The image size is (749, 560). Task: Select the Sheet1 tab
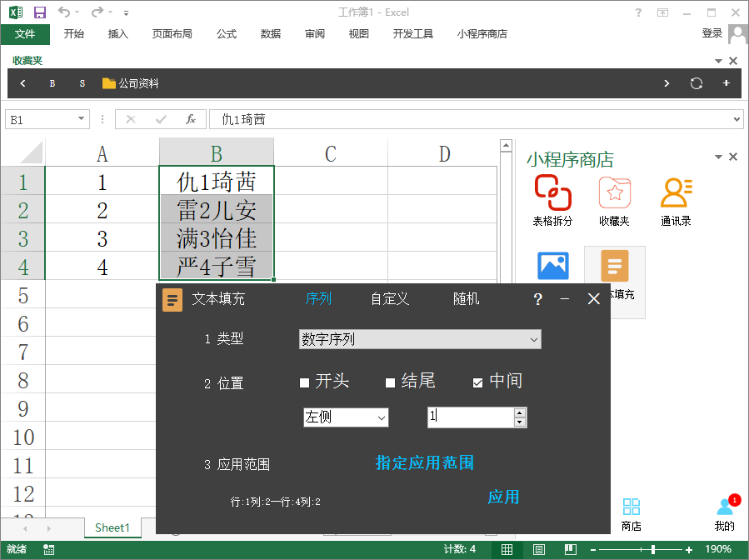[x=112, y=527]
